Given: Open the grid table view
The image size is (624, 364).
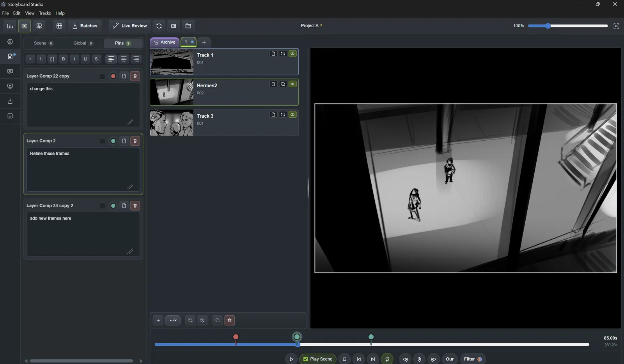Looking at the screenshot, I should [x=59, y=26].
